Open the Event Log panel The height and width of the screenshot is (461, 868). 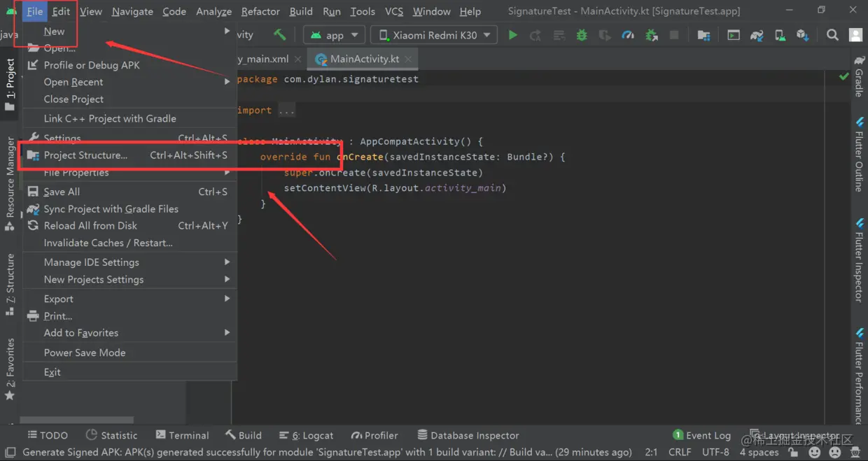tap(701, 435)
